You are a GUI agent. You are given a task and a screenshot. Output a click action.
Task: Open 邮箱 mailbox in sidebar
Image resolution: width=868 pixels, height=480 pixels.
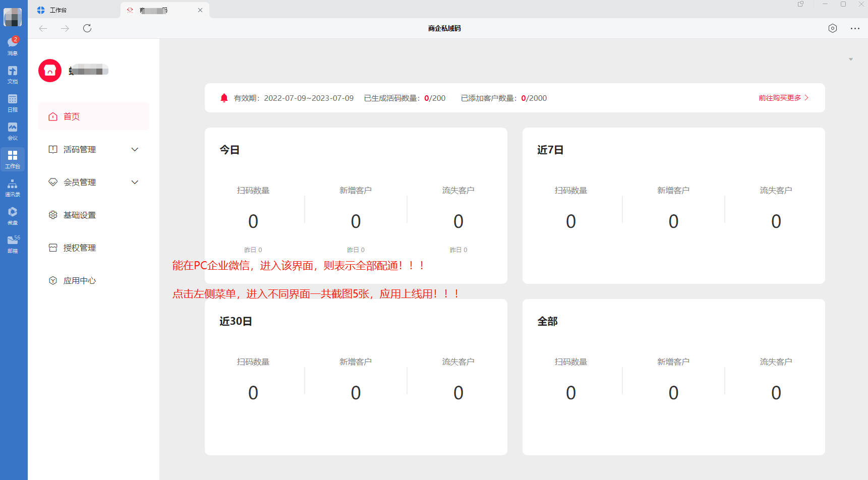(13, 244)
